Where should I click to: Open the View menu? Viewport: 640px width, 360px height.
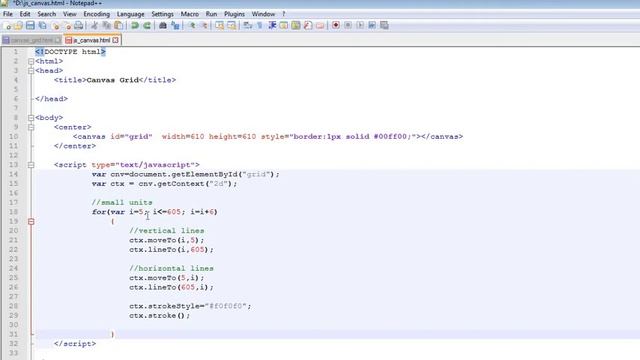point(70,14)
